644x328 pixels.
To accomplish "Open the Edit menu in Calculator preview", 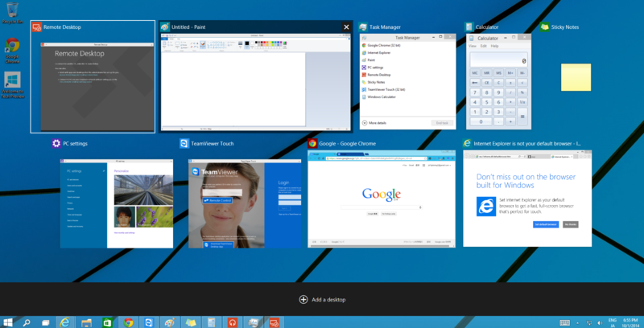I will (x=484, y=46).
